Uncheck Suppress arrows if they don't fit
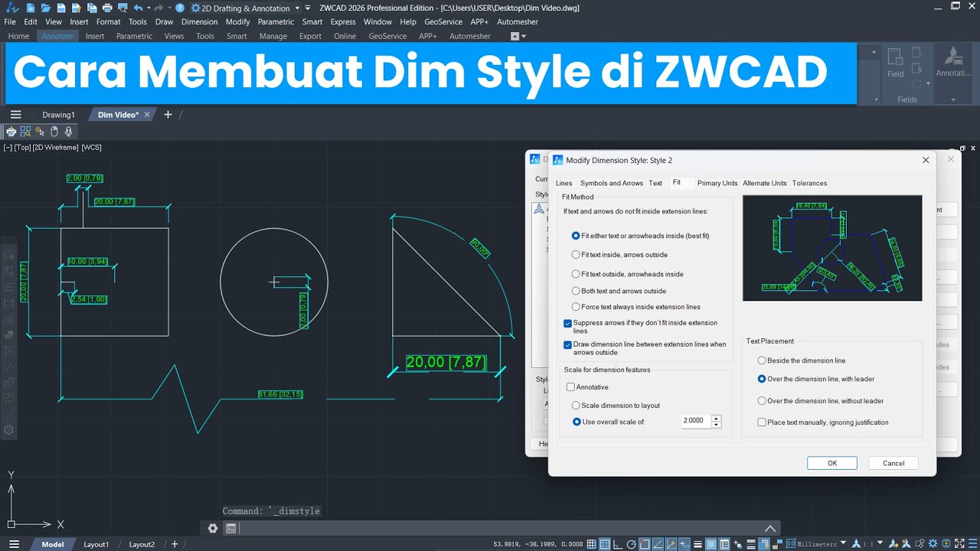 coord(568,324)
